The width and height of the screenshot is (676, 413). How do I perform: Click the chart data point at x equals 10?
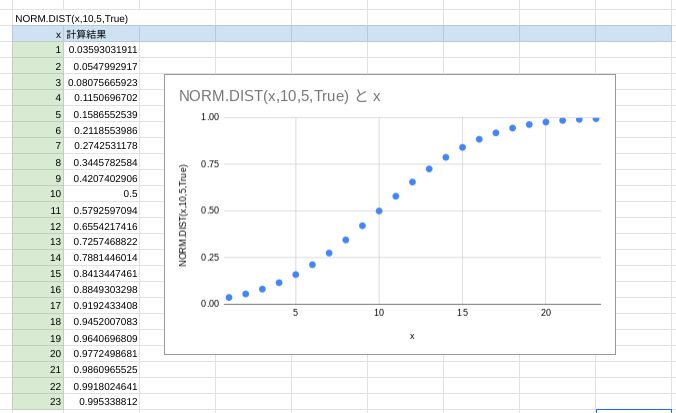379,211
